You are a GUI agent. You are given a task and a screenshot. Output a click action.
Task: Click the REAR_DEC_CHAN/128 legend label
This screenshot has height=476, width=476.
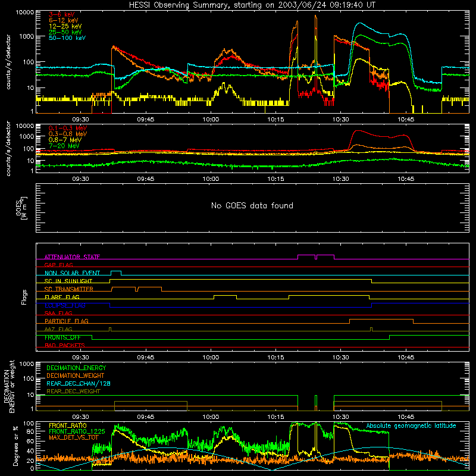point(79,384)
